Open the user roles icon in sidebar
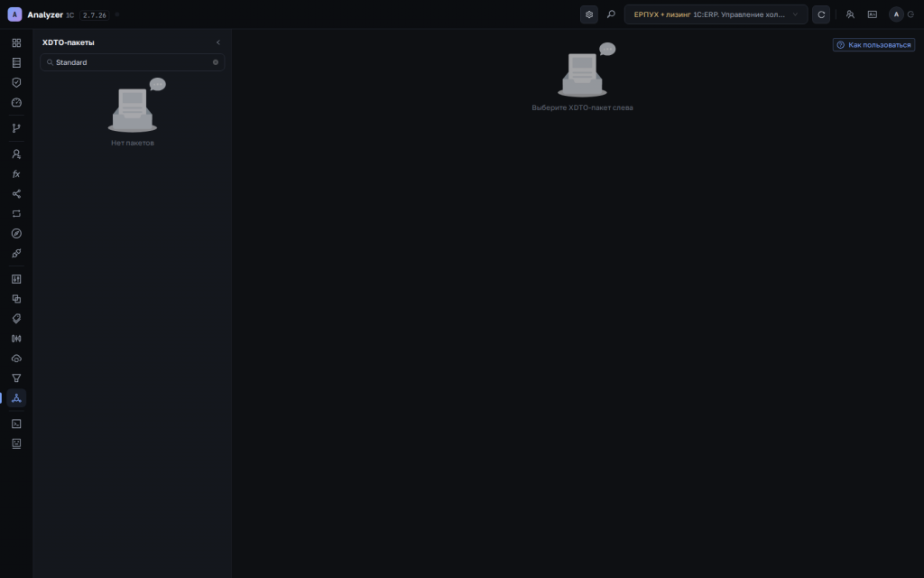 (16, 154)
